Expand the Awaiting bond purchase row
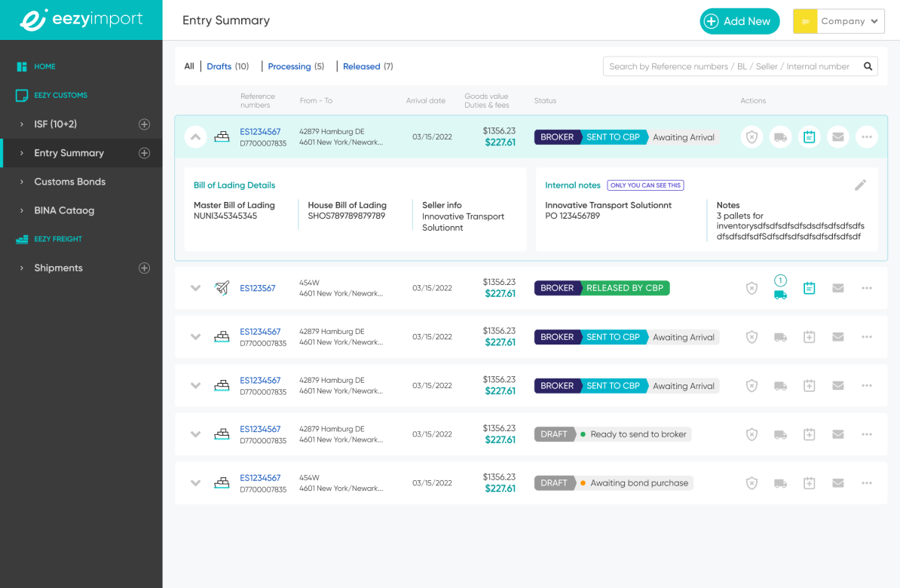Image resolution: width=900 pixels, height=588 pixels. [195, 483]
